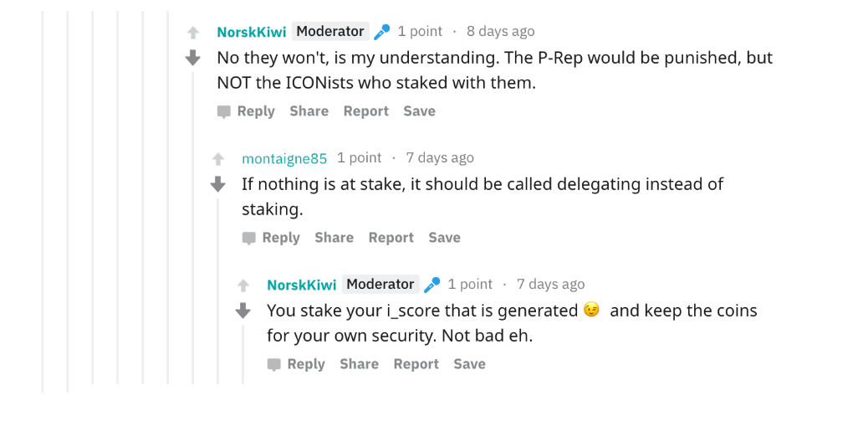The width and height of the screenshot is (868, 442).
Task: Save montaigne85's comment
Action: coord(444,238)
